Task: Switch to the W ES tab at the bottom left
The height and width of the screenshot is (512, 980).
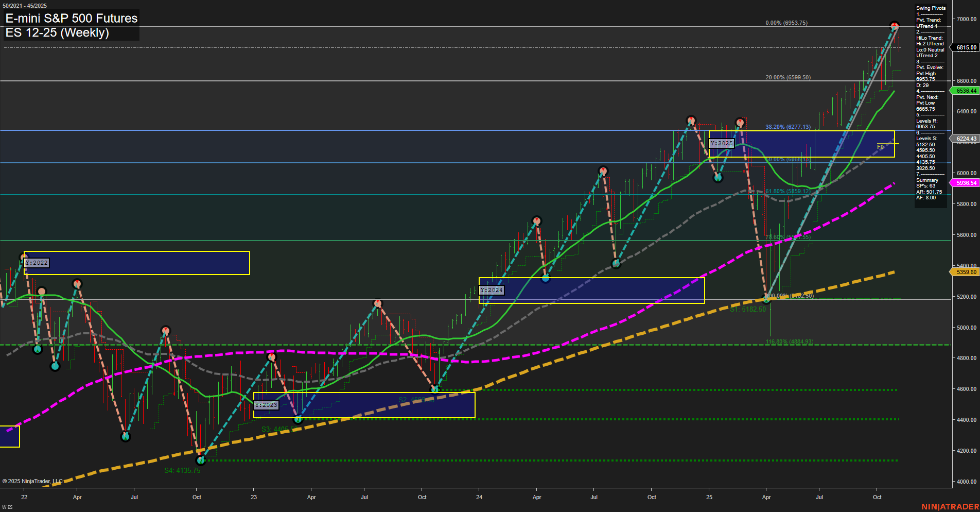Action: [7, 506]
